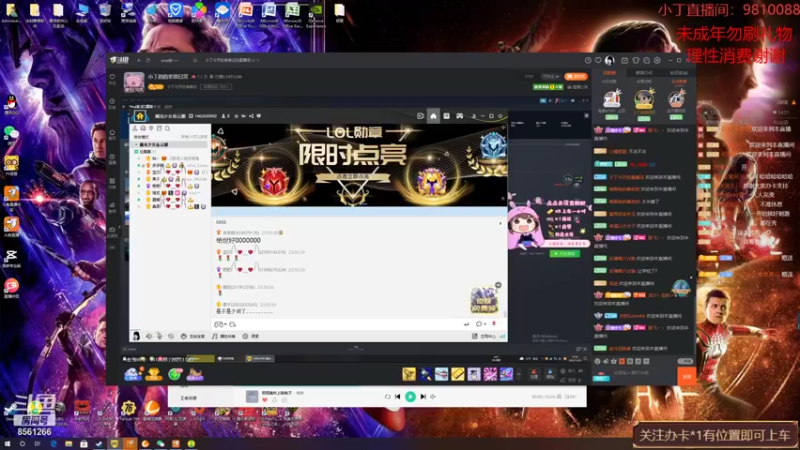Viewport: 800px width, 450px height.
Task: Go to the previous song in the music player
Action: 397,396
